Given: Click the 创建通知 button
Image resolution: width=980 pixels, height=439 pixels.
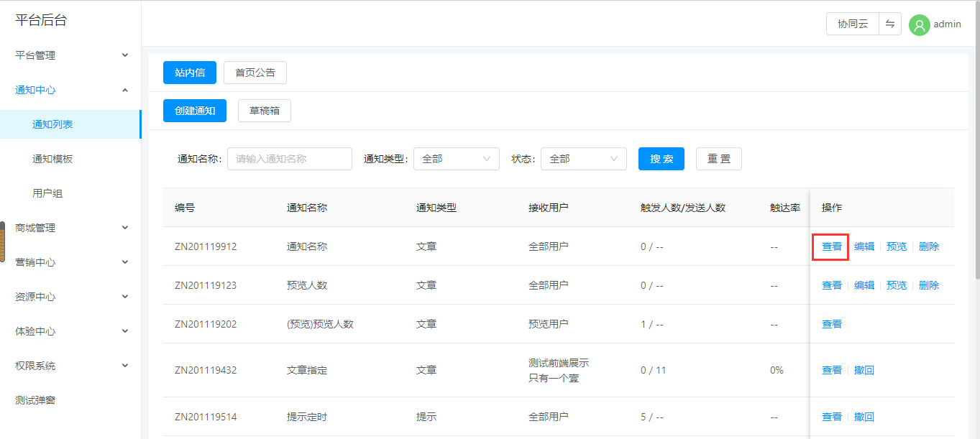Looking at the screenshot, I should (195, 111).
